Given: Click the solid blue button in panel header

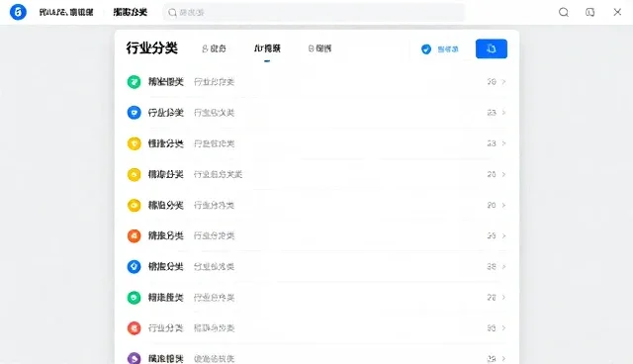Looking at the screenshot, I should (x=492, y=48).
